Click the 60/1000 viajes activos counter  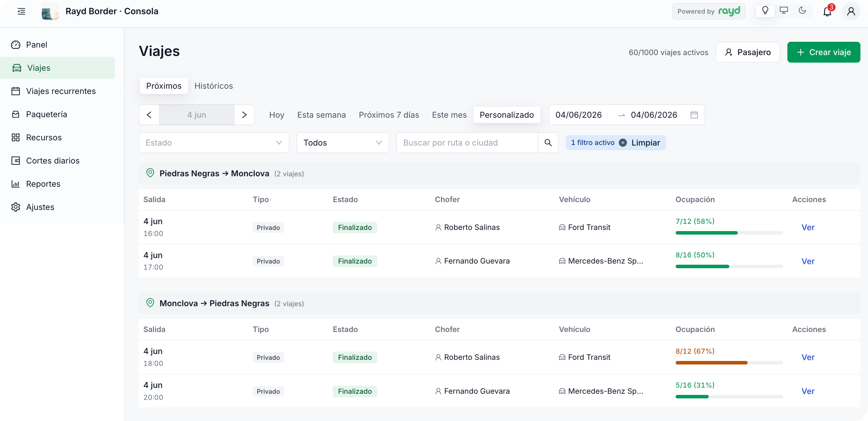[x=668, y=52]
